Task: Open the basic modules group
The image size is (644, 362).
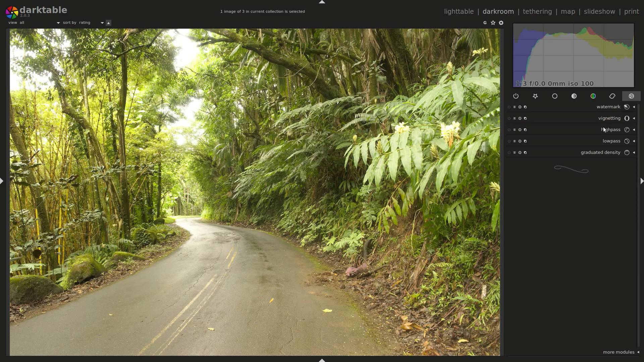Action: point(555,96)
